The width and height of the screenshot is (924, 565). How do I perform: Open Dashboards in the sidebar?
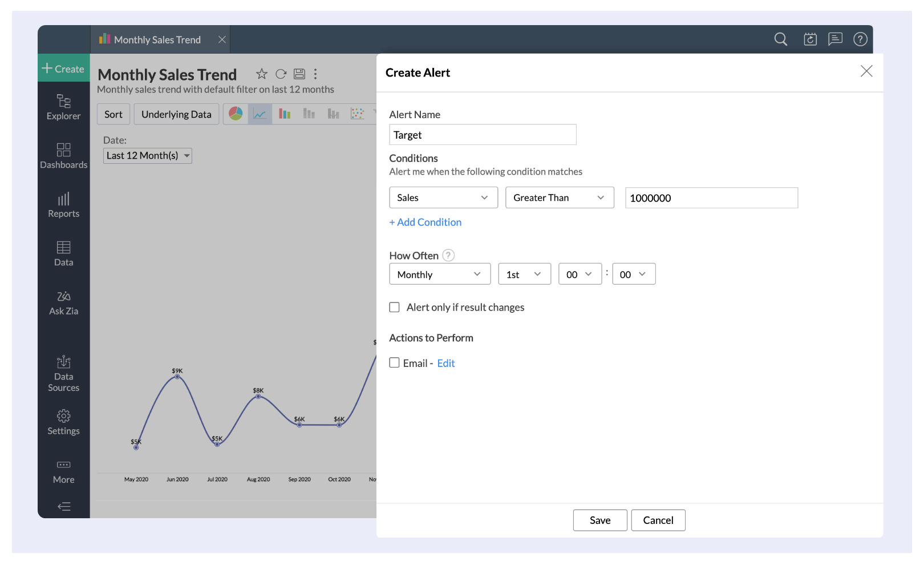point(63,156)
